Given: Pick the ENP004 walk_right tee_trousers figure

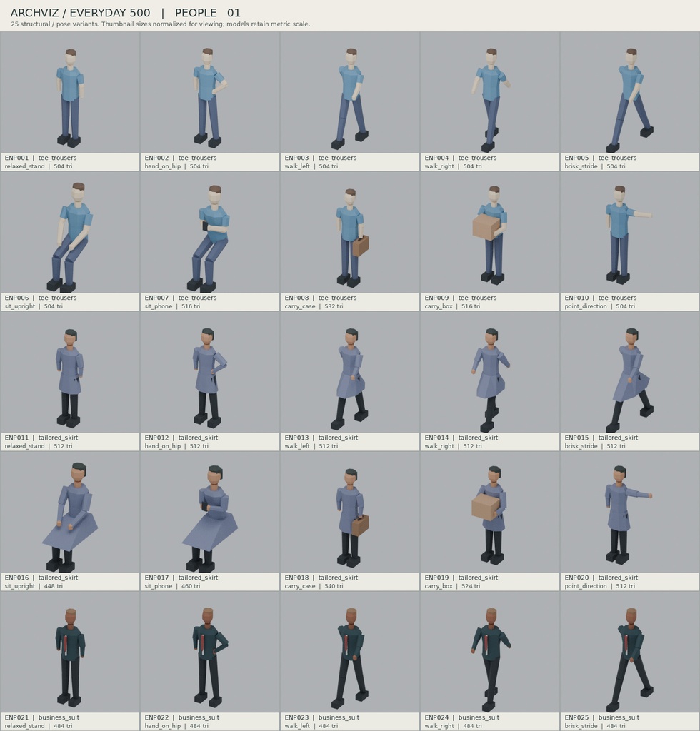Looking at the screenshot, I should (x=490, y=99).
